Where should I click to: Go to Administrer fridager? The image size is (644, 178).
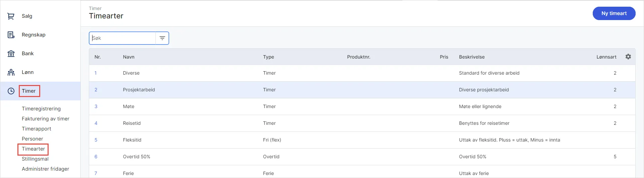46,169
